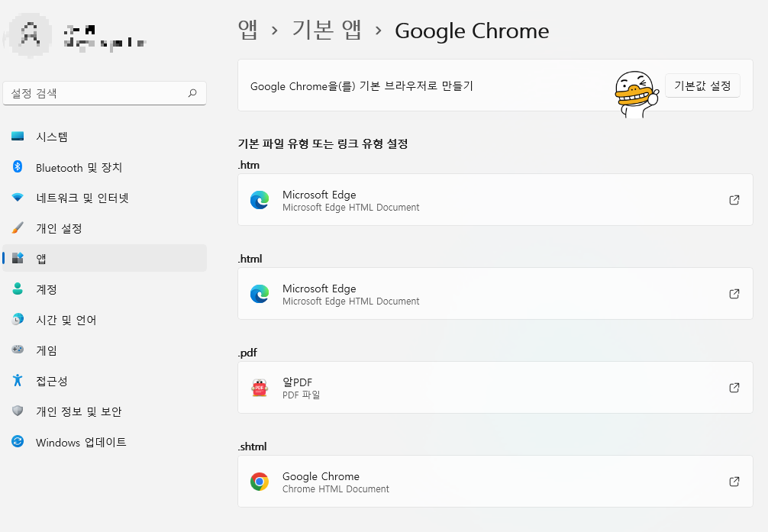
Task: Open the external link icon for .pdf
Action: 734,388
